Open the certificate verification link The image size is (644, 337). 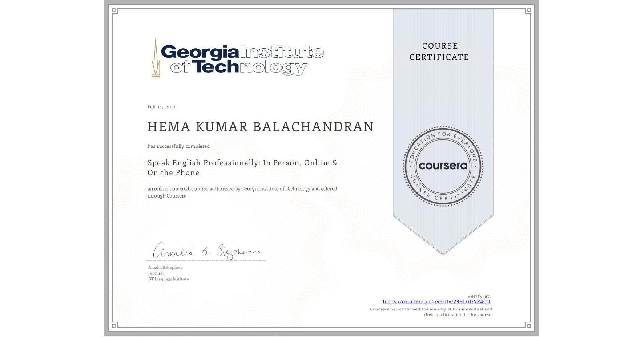coord(436,301)
